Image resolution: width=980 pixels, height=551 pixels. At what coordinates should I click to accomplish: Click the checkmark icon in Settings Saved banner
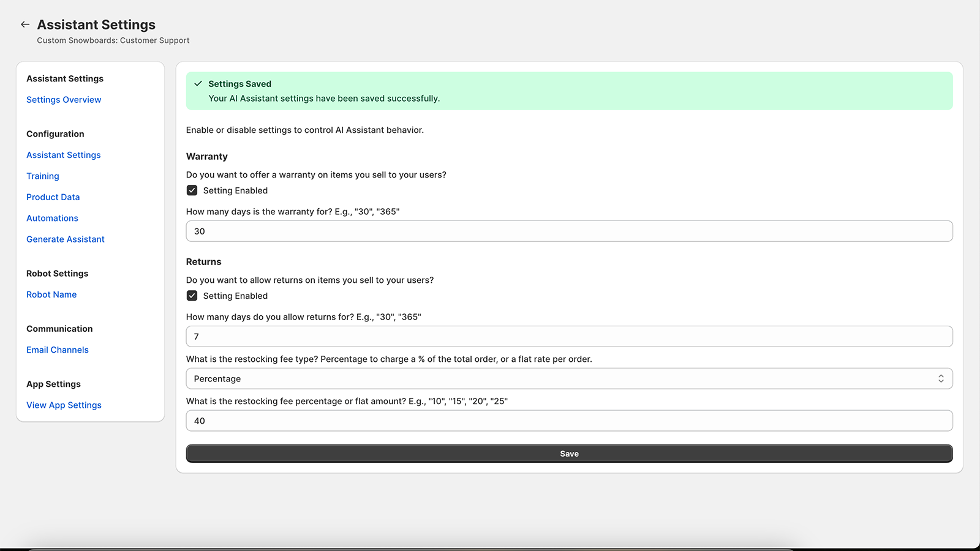[198, 83]
